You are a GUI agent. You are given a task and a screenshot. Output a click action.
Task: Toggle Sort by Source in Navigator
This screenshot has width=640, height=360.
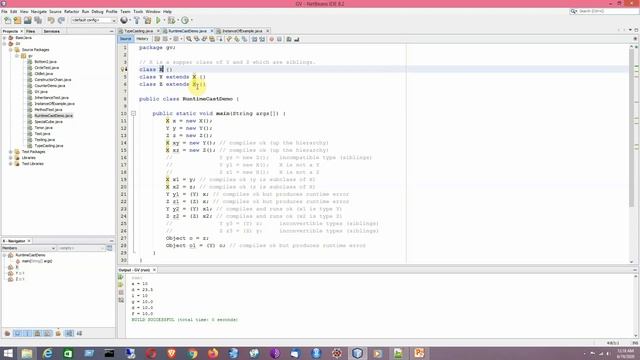click(80, 333)
